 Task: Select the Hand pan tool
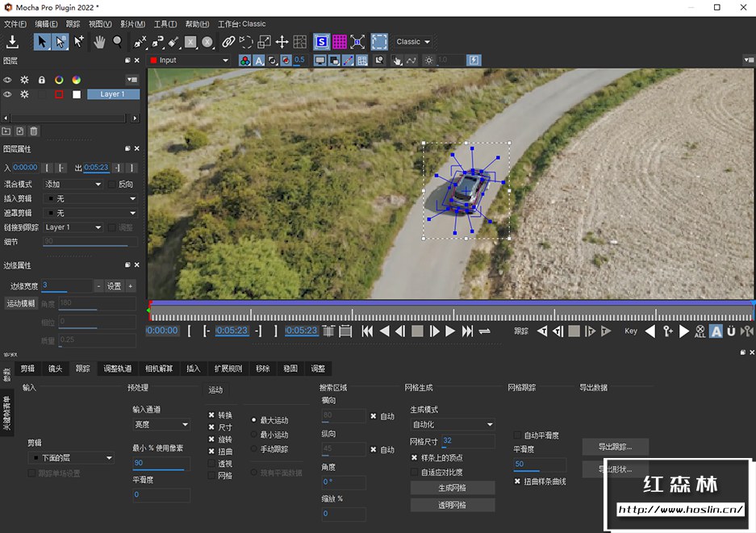point(98,41)
